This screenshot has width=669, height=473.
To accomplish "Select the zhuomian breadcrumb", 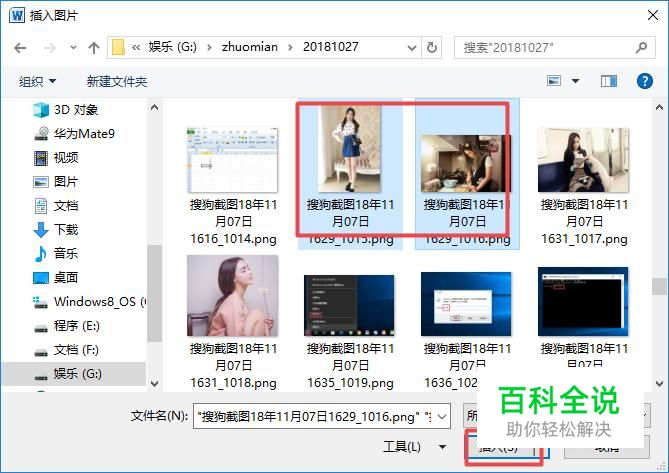I will click(250, 47).
